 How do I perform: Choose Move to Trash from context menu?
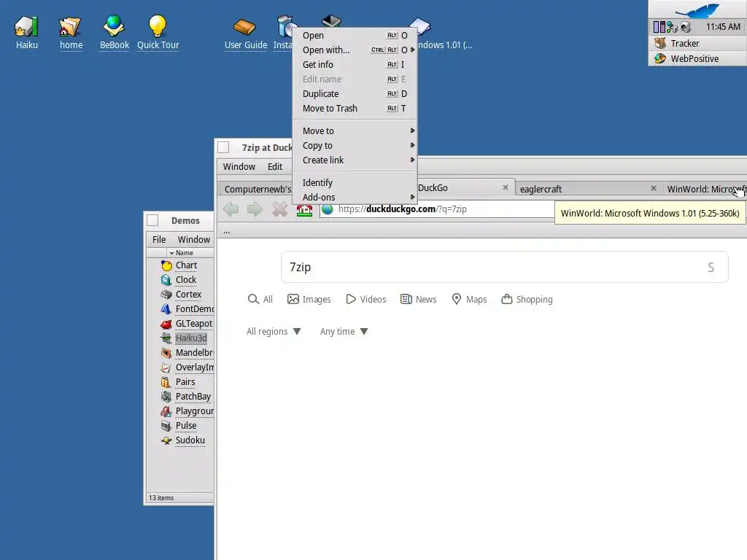(x=355, y=108)
